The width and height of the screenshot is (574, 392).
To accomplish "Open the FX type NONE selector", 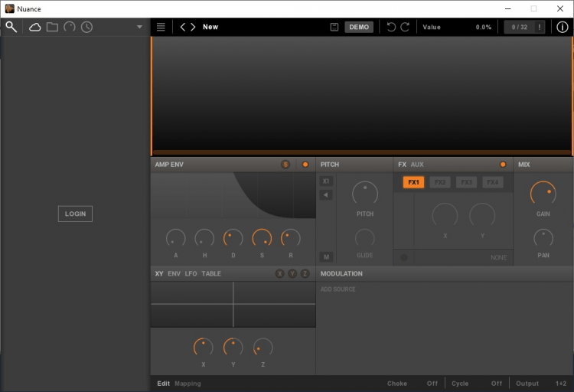I will click(498, 258).
